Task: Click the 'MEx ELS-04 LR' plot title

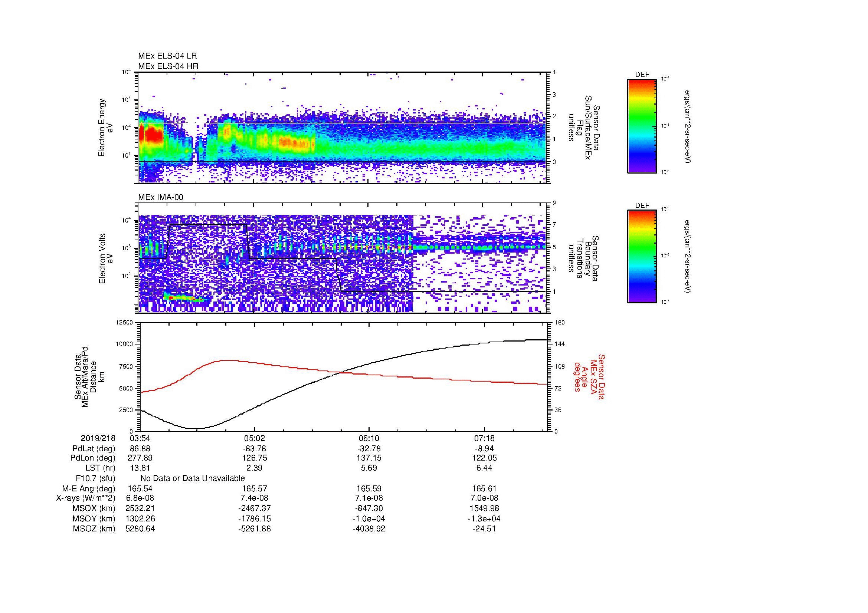Action: click(x=167, y=56)
